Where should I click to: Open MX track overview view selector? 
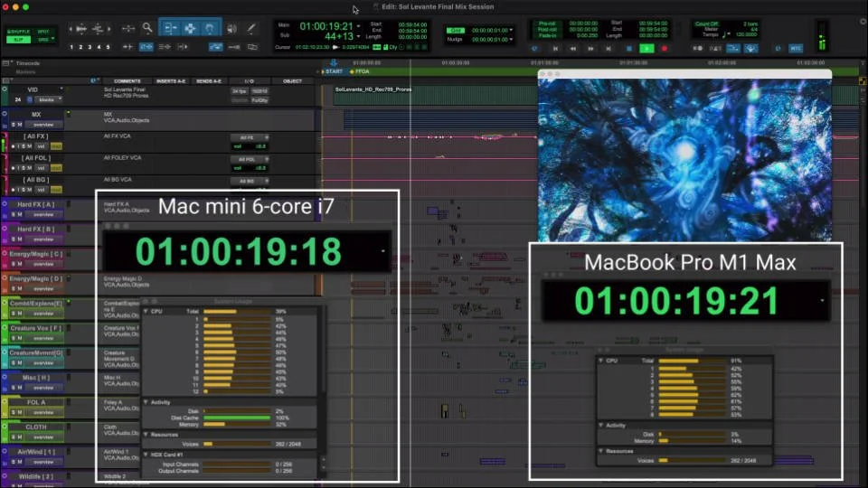[x=43, y=125]
